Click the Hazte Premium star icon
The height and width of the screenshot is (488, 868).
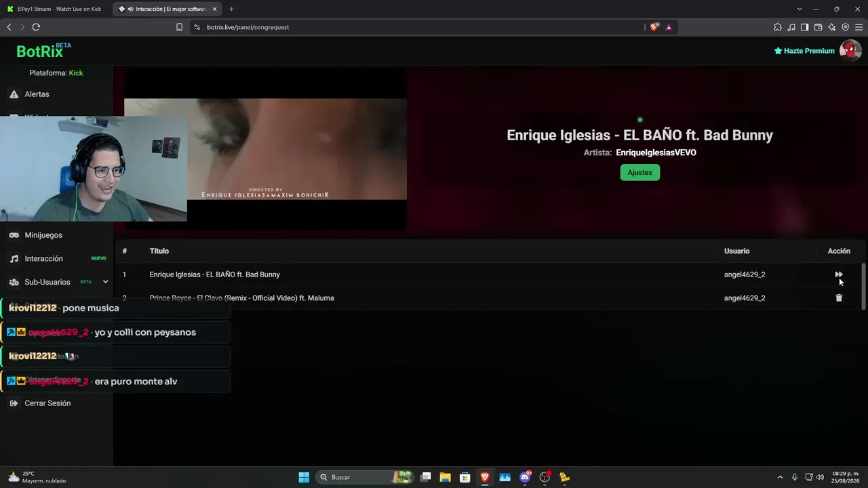pyautogui.click(x=778, y=51)
